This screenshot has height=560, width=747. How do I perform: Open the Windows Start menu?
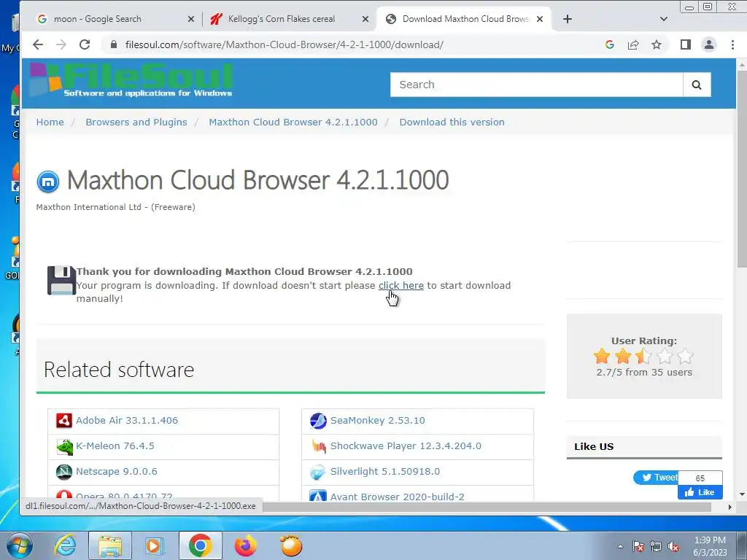20,545
